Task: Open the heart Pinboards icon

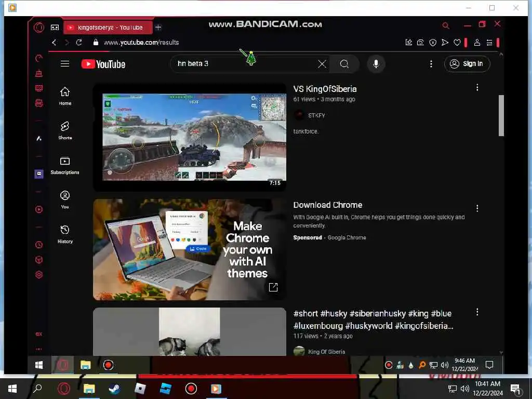Action: coord(457,43)
